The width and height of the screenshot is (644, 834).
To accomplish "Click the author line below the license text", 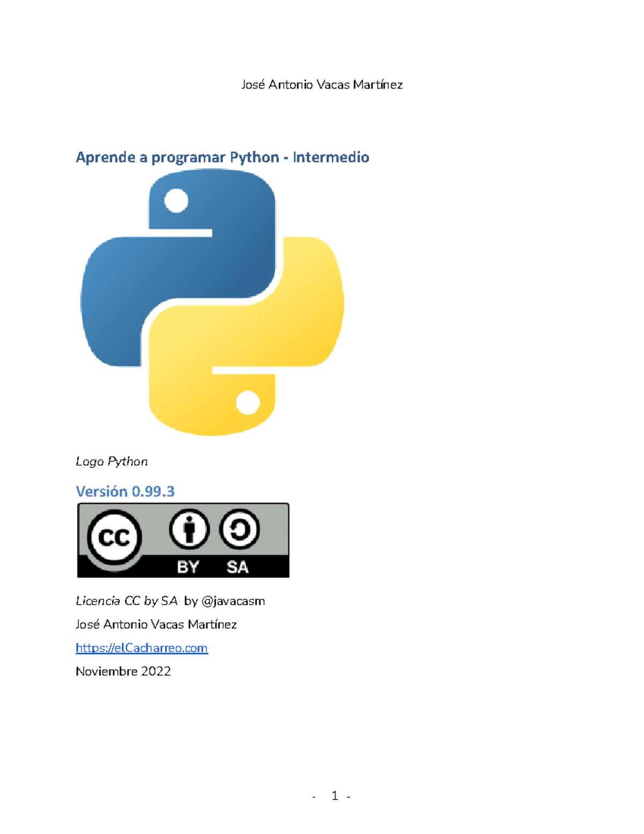I will [x=157, y=625].
